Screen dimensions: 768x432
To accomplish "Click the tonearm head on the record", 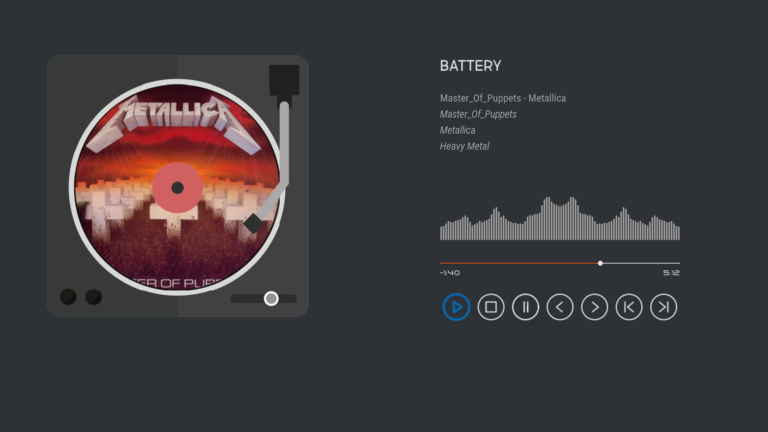I will [253, 223].
